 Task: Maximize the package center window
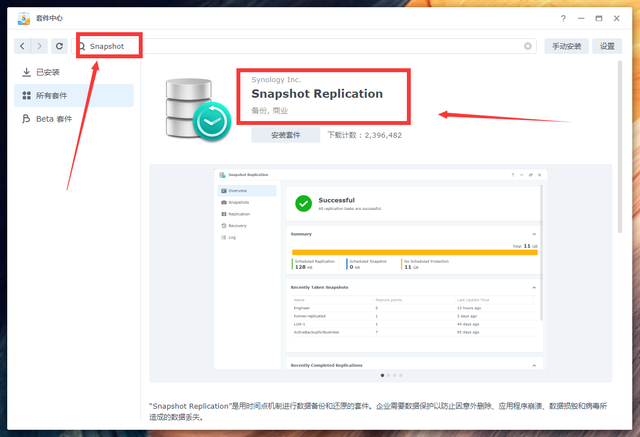[x=599, y=18]
